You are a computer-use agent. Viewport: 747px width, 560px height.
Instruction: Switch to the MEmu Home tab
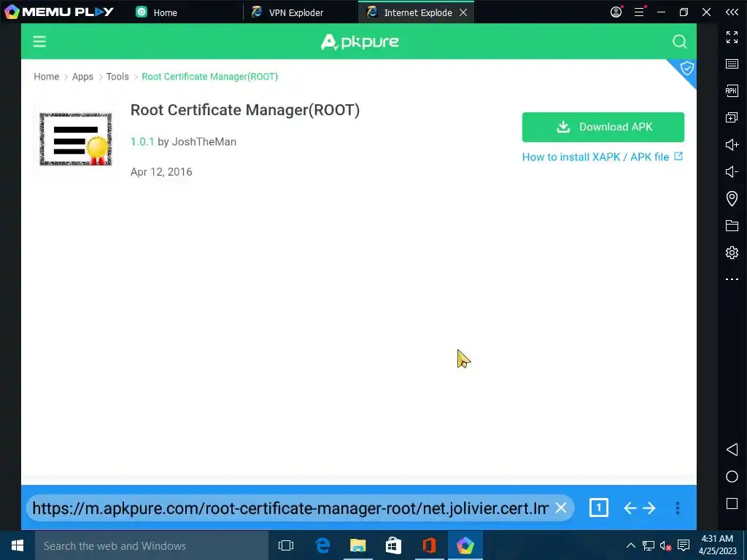click(x=156, y=12)
